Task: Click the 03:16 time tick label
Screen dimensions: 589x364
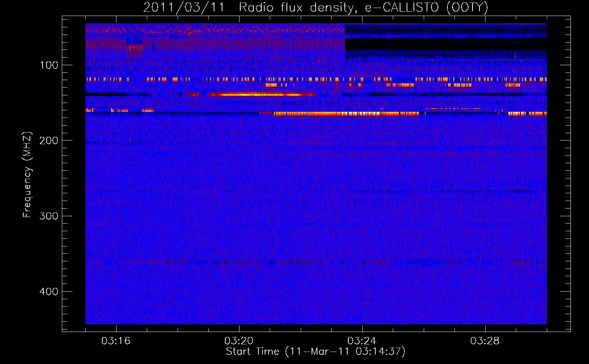Action: coord(116,341)
